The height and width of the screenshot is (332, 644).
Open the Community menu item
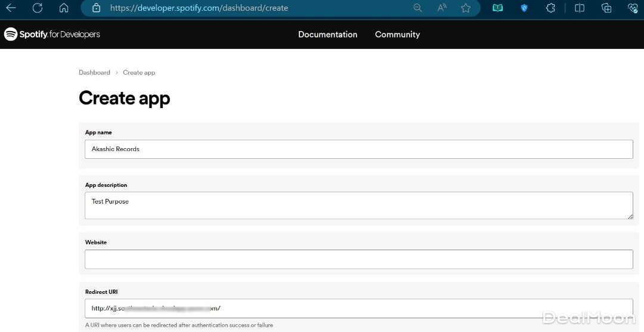click(397, 35)
